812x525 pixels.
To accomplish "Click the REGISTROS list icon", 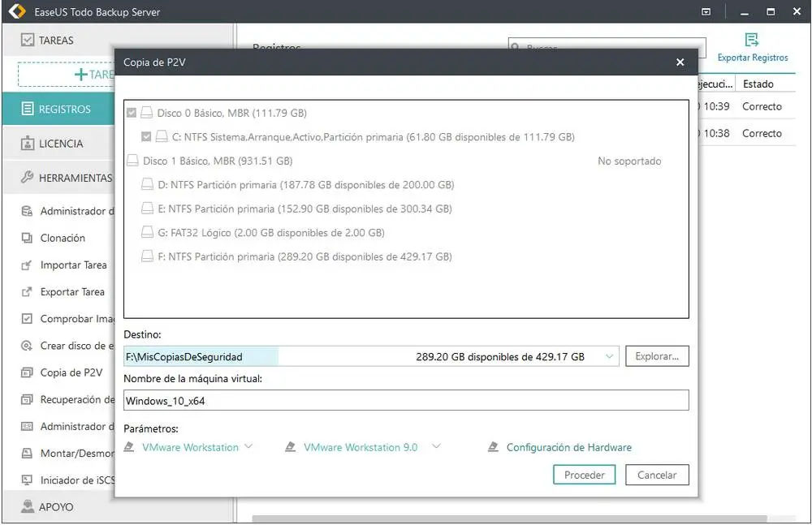I will (28, 109).
